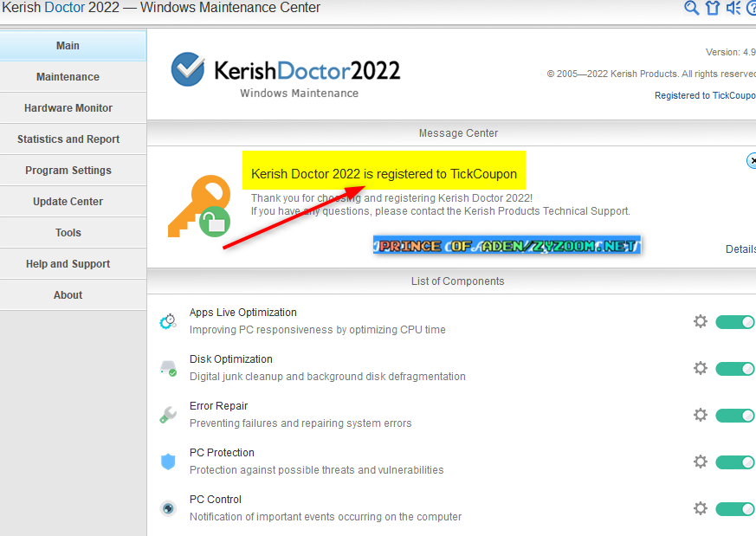Image resolution: width=756 pixels, height=536 pixels.
Task: Click 'Digital junk cleanup and background disk defragmentation'
Action: pyautogui.click(x=327, y=377)
